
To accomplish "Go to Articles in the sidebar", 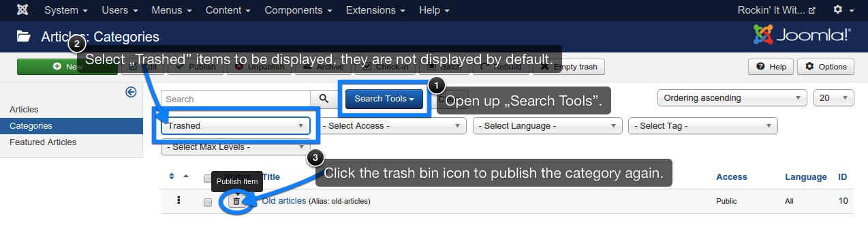I will click(24, 109).
